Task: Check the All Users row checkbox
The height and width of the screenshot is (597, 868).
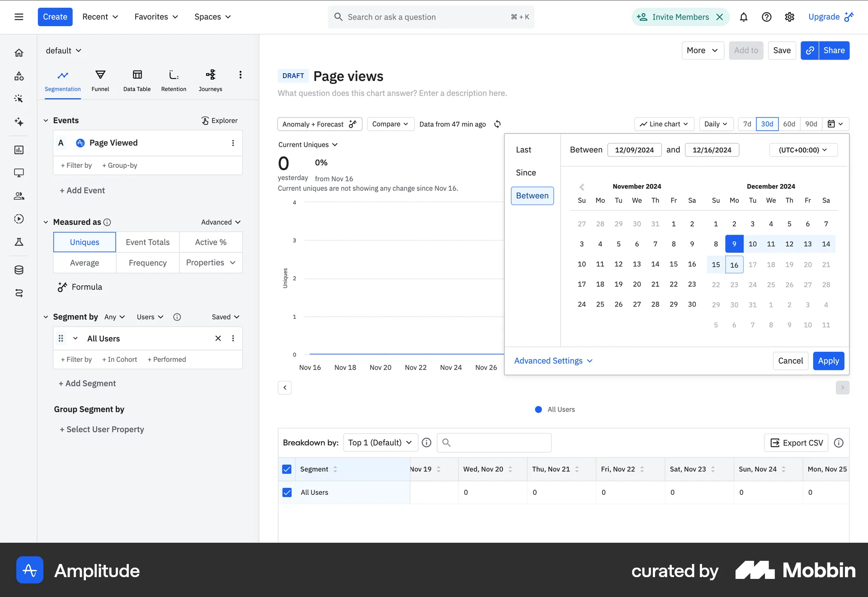Action: [287, 493]
